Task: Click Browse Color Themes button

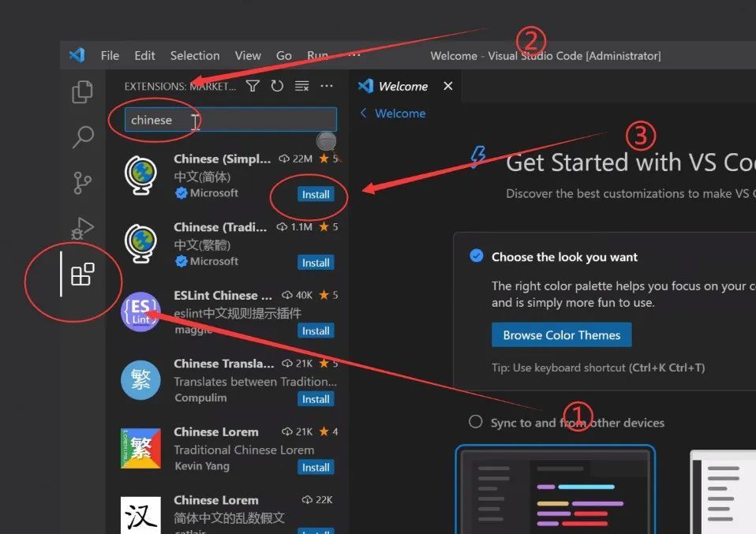Action: click(562, 335)
